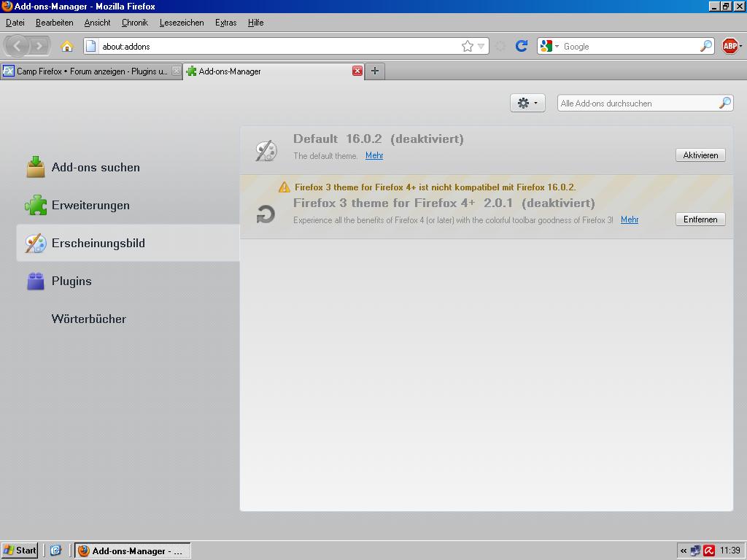The width and height of the screenshot is (747, 560).
Task: Click the magnifier in add-ons search field
Action: [x=724, y=103]
